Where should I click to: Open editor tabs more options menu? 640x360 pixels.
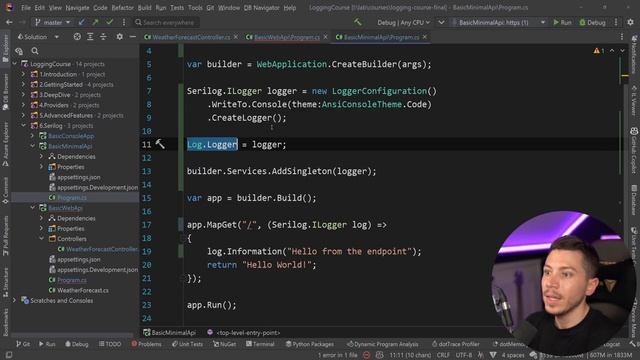coord(622,37)
